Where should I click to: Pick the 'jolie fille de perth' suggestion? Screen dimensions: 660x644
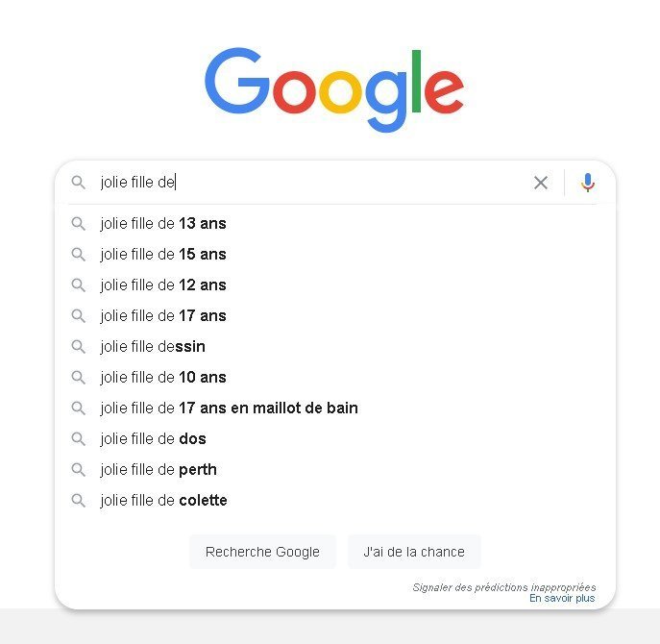[x=159, y=469]
